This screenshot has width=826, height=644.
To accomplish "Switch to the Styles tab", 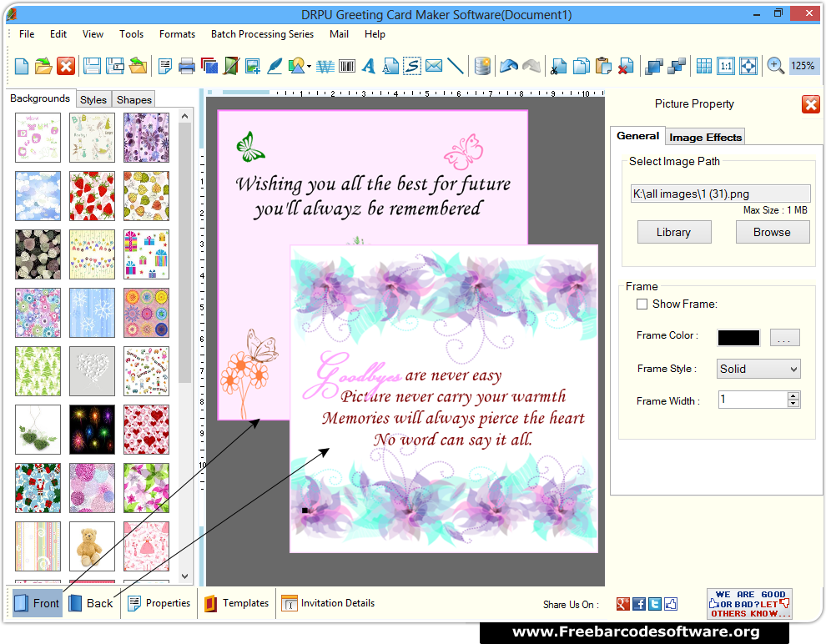I will [93, 99].
